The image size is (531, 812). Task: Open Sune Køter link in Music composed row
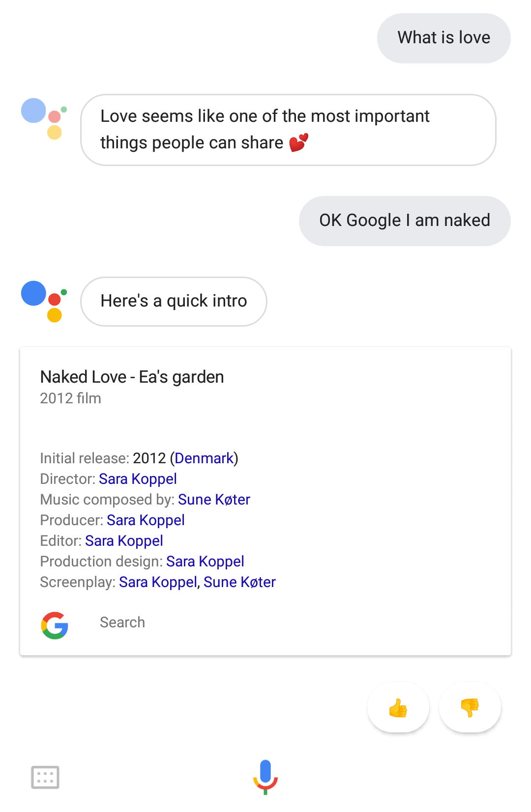214,500
